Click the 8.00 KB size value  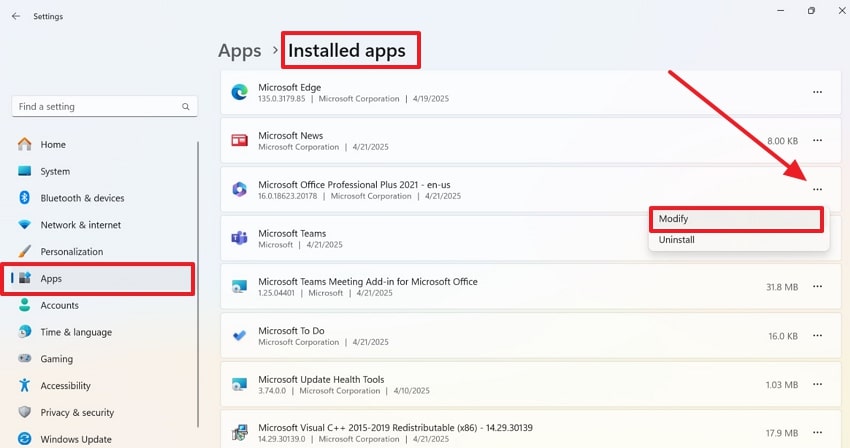pyautogui.click(x=782, y=140)
